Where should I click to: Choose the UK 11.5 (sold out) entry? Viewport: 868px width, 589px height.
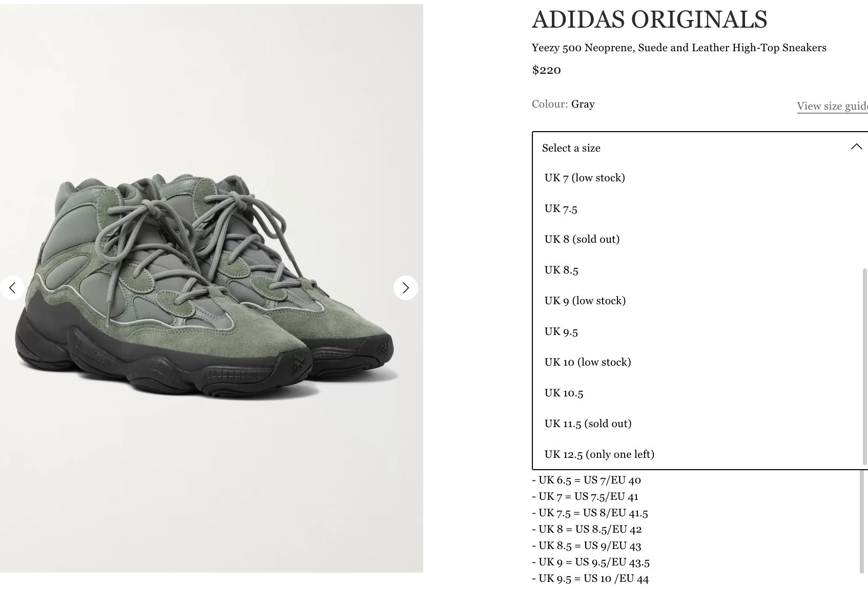click(x=698, y=424)
